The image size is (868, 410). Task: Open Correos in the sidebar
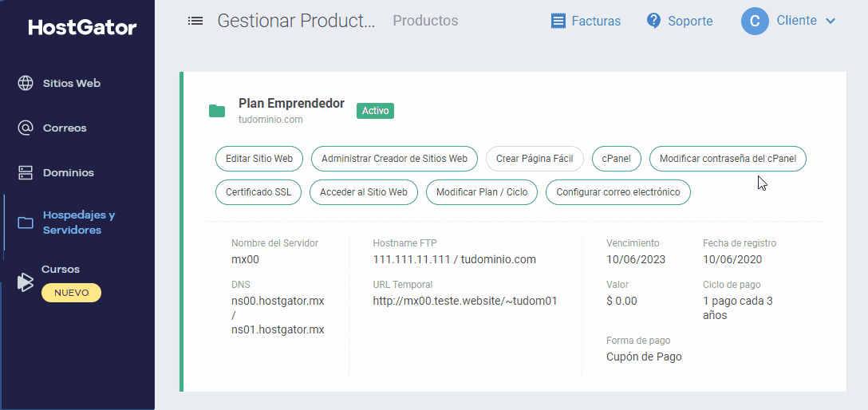point(65,128)
